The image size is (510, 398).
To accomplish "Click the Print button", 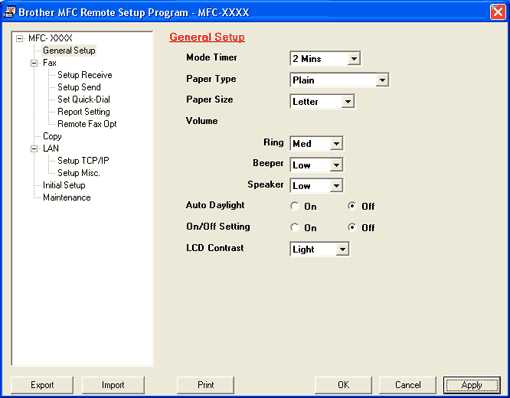I will pos(206,385).
